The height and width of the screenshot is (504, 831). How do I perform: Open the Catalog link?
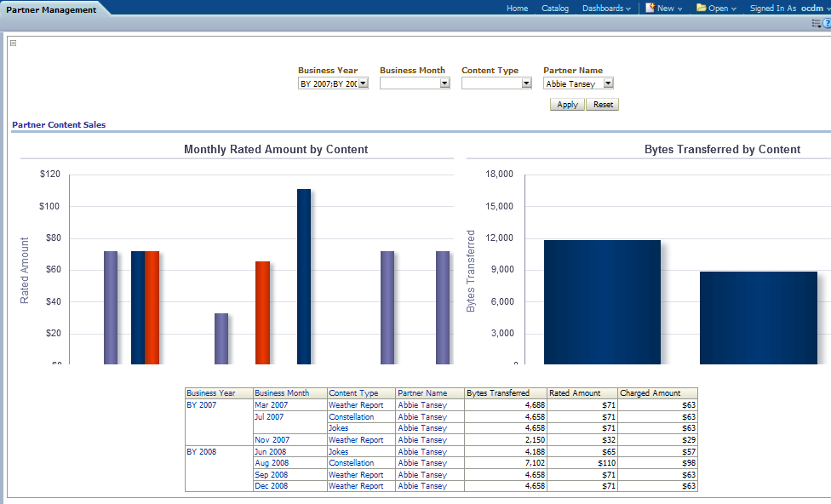click(x=555, y=9)
